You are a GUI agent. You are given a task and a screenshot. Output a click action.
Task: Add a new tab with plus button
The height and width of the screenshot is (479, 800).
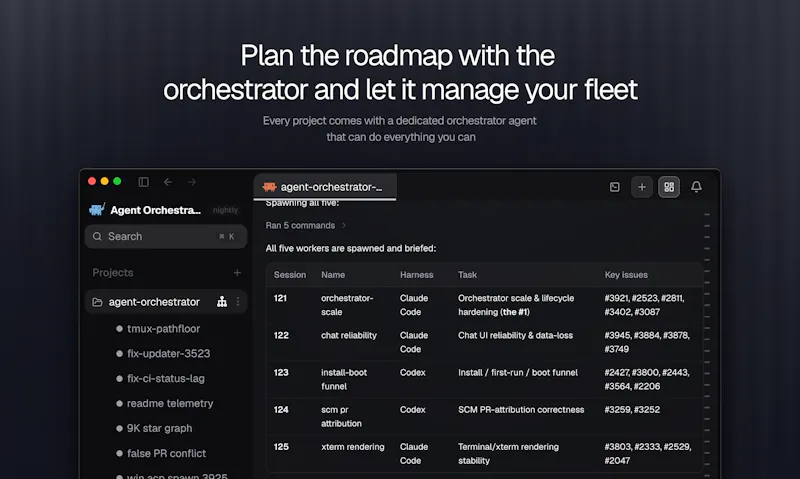[642, 187]
